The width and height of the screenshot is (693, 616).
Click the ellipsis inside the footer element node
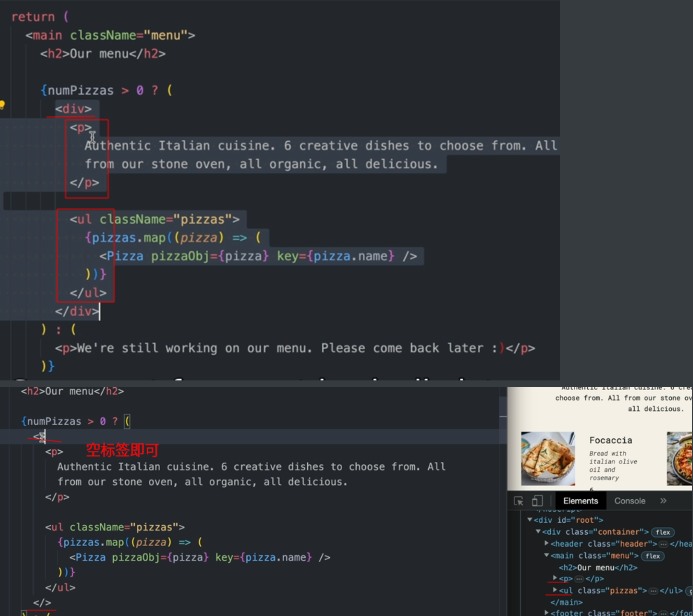click(664, 613)
